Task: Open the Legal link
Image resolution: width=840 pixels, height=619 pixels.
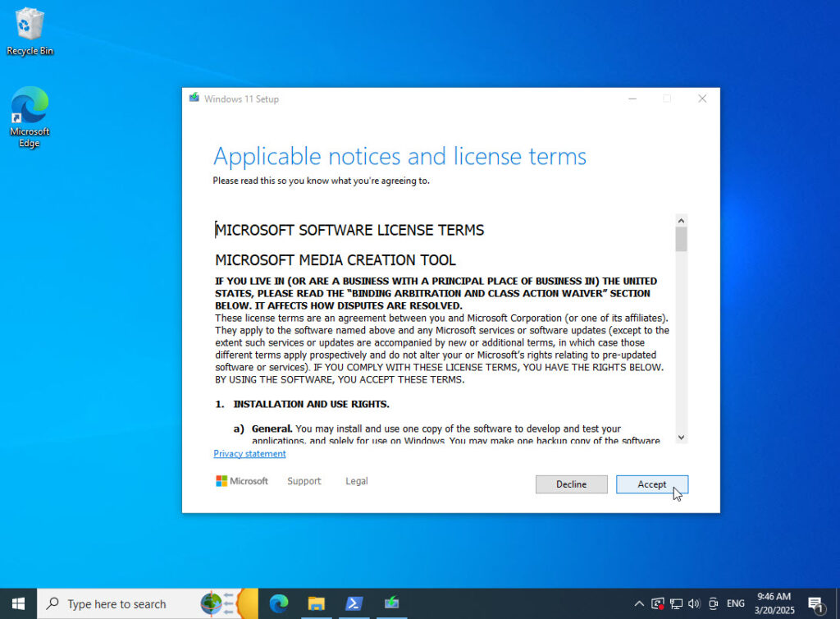Action: coord(356,481)
